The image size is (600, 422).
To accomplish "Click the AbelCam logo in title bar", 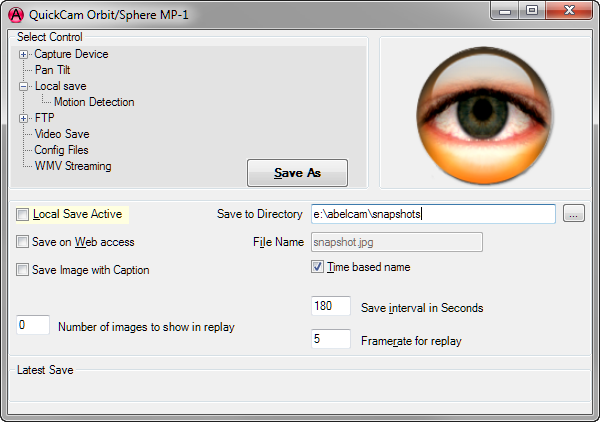I will [16, 15].
